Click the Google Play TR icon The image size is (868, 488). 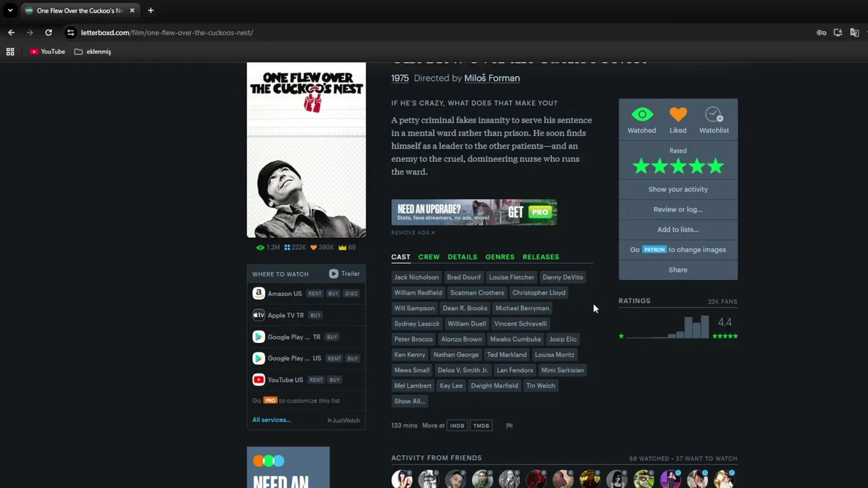pos(258,337)
